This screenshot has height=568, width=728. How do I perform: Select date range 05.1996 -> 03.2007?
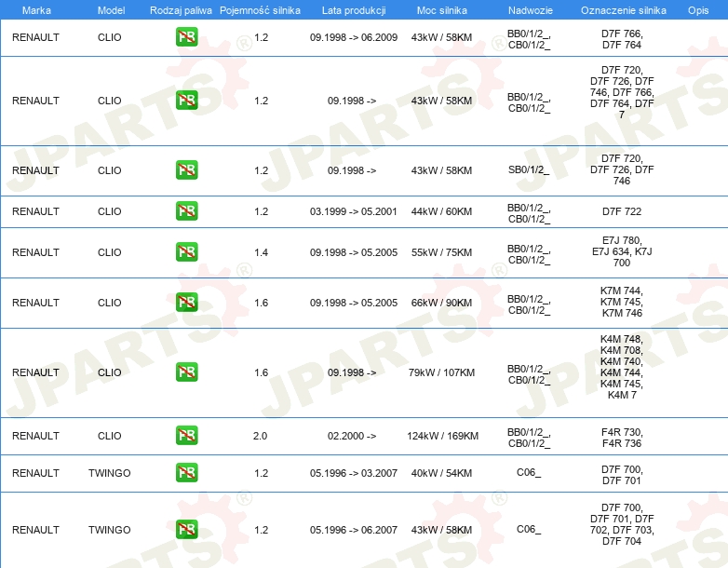(x=354, y=473)
